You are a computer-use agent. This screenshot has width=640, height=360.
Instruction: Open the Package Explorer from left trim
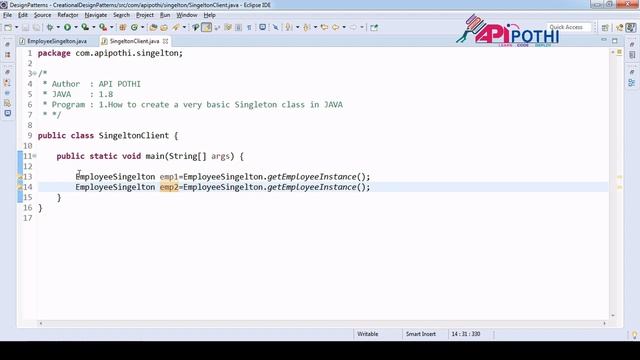[8, 55]
